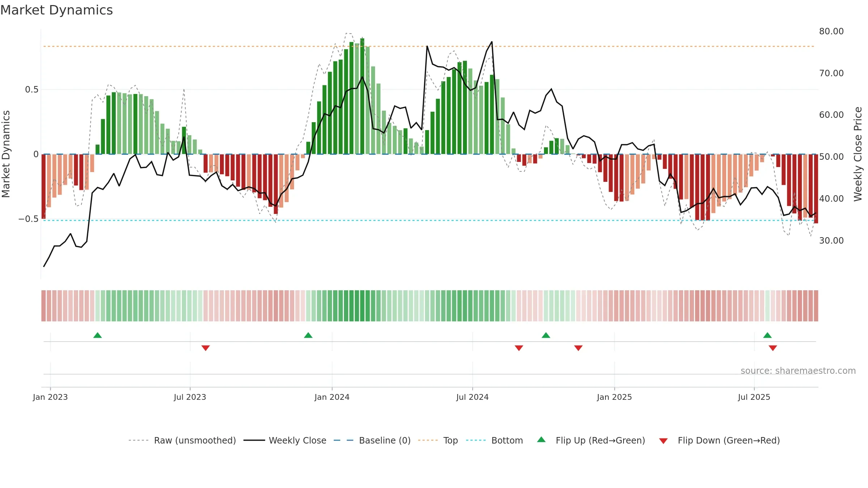Click the Jan 2025 x-axis label
Image resolution: width=868 pixels, height=488 pixels.
[x=614, y=397]
